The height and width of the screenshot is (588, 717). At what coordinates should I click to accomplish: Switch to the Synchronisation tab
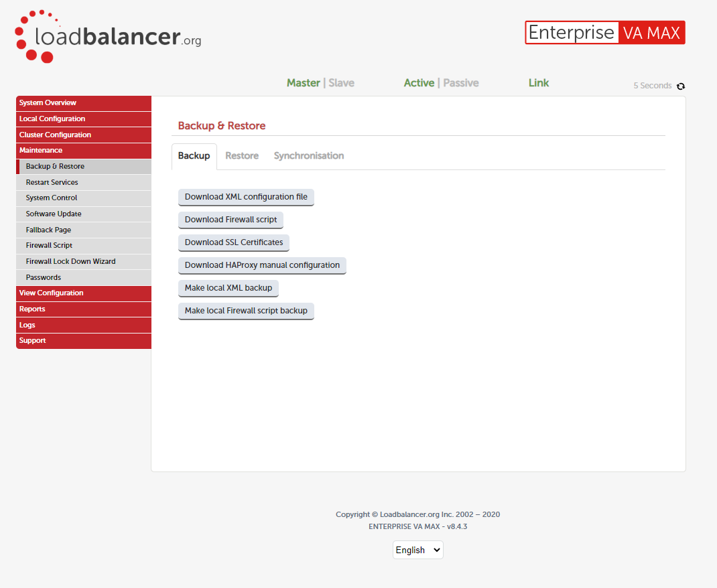click(x=308, y=155)
